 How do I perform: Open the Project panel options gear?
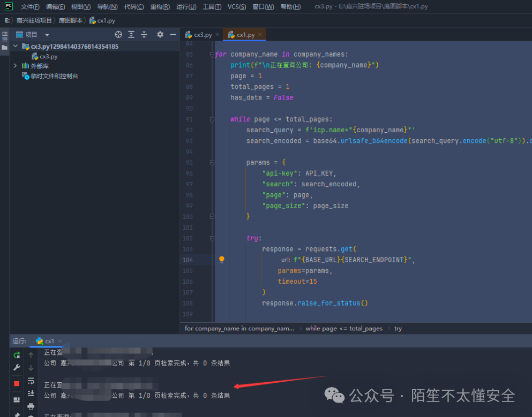pos(159,34)
